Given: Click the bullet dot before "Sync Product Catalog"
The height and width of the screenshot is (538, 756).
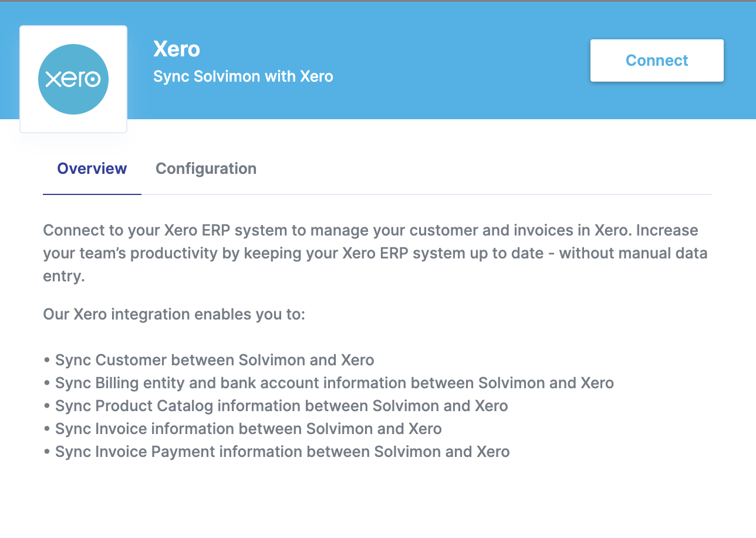Looking at the screenshot, I should pos(46,406).
